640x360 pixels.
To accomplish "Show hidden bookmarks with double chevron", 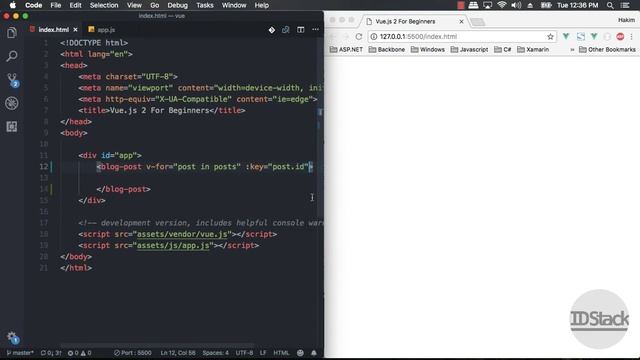I will click(572, 49).
